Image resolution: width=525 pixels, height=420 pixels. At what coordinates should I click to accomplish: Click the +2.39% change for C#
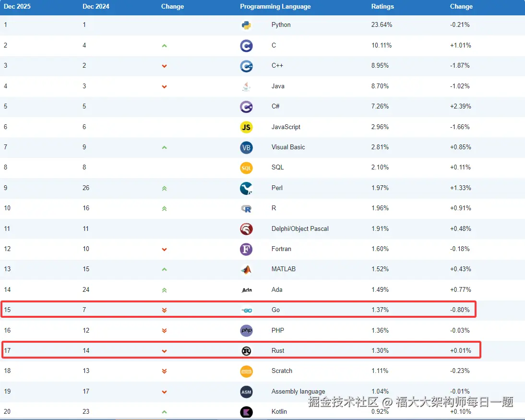[460, 106]
